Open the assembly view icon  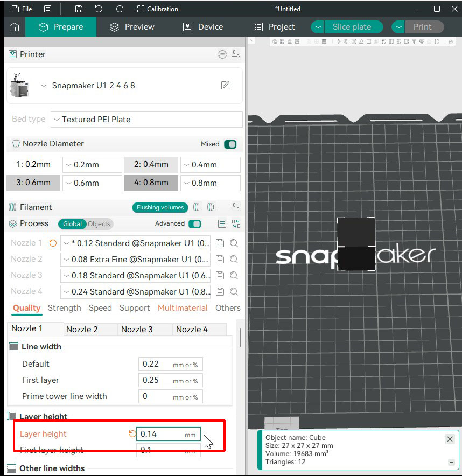[451, 41]
